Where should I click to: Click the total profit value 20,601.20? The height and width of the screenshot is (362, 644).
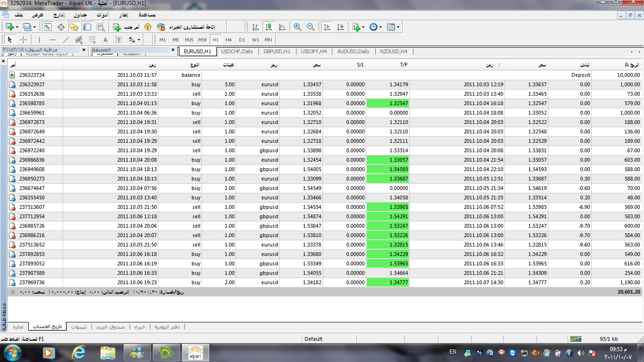(x=629, y=292)
